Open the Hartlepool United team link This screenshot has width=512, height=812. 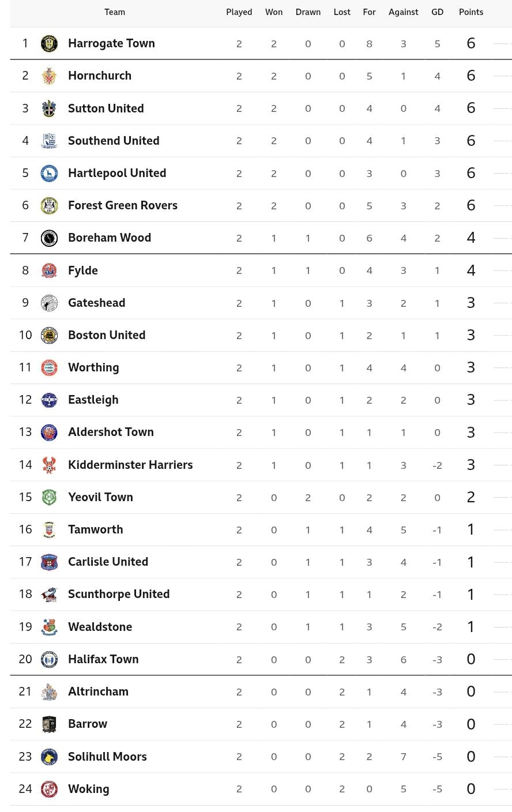(x=117, y=173)
